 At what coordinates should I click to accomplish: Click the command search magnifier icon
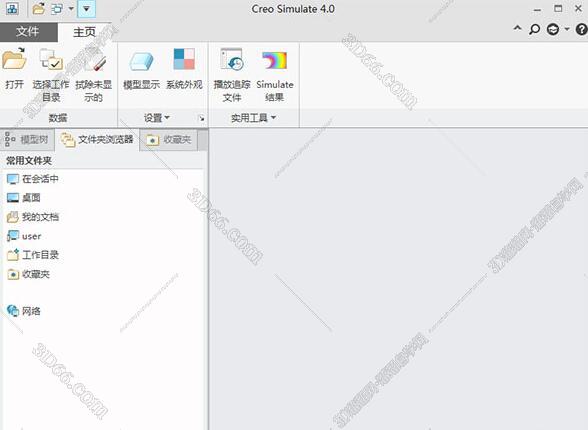(534, 29)
